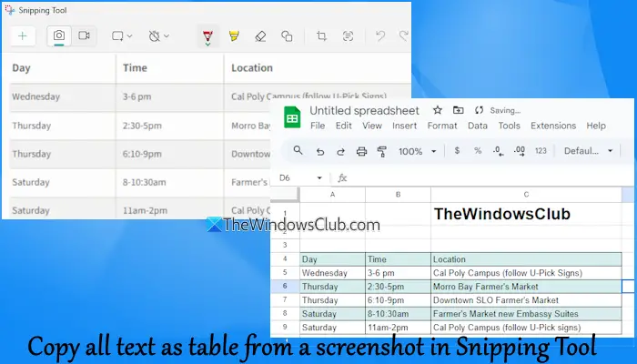The width and height of the screenshot is (637, 364).
Task: Select column B header in Sheets
Action: (x=398, y=195)
